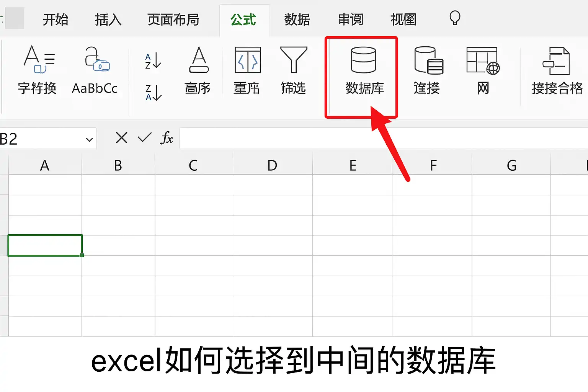The height and width of the screenshot is (392, 588).
Task: Click the web table globe icon
Action: tap(483, 60)
